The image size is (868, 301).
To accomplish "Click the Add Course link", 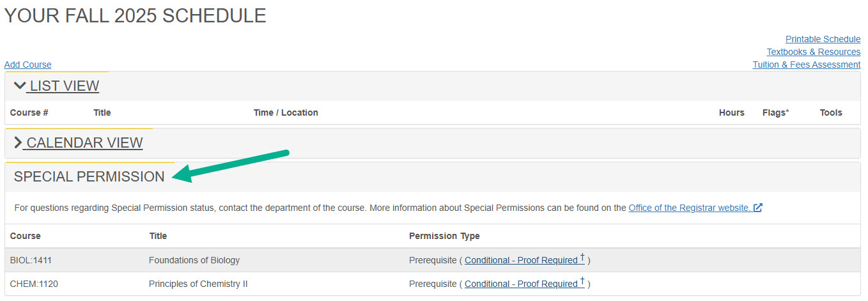I will (x=27, y=65).
